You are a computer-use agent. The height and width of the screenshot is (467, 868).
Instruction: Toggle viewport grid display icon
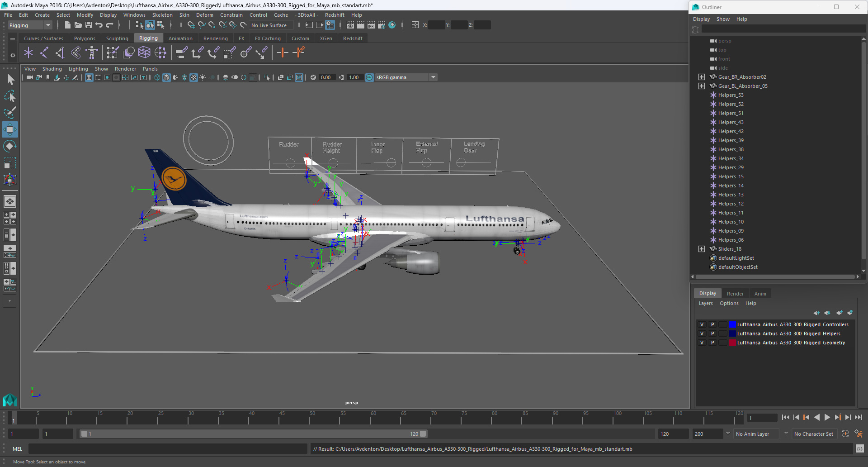(x=89, y=77)
